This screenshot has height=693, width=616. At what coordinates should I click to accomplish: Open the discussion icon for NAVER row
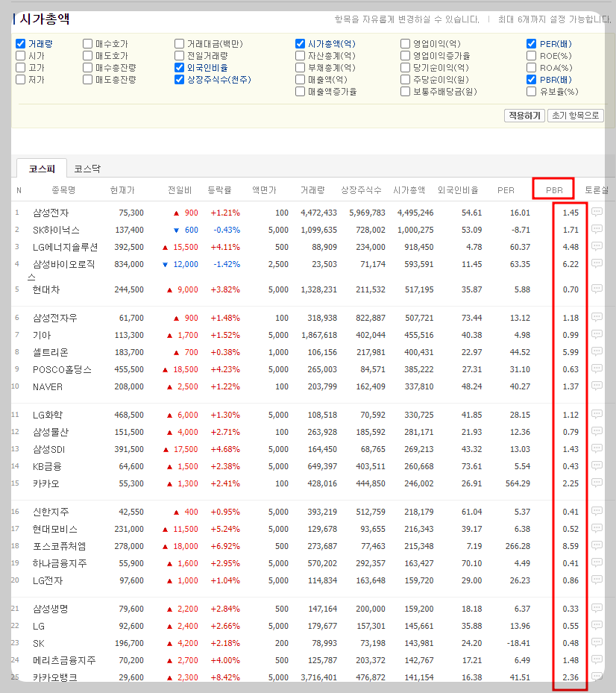coord(597,386)
